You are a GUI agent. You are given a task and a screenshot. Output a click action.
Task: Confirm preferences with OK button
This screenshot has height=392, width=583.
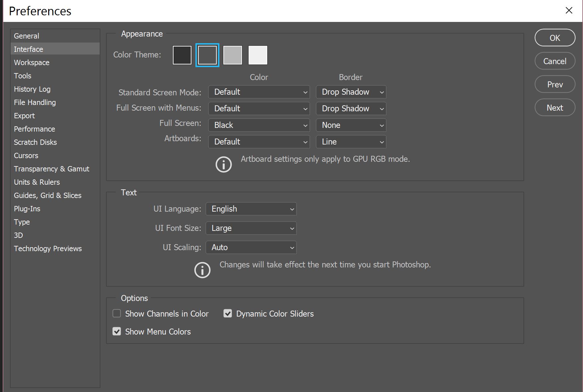(555, 38)
